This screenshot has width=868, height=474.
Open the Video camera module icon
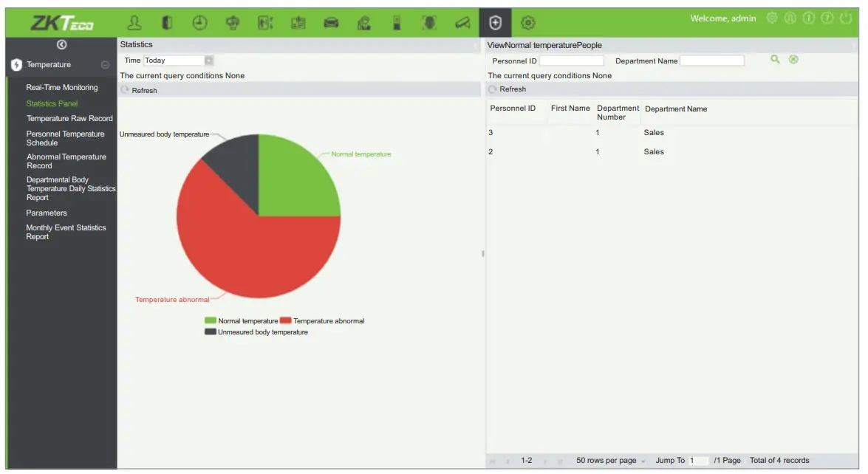point(462,23)
